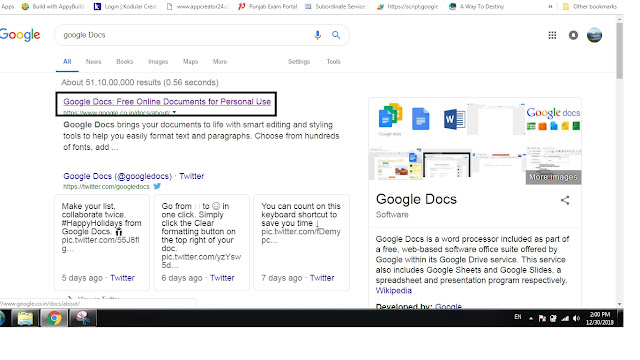This screenshot has width=640, height=360.
Task: Click the EN language indicator
Action: 518,317
